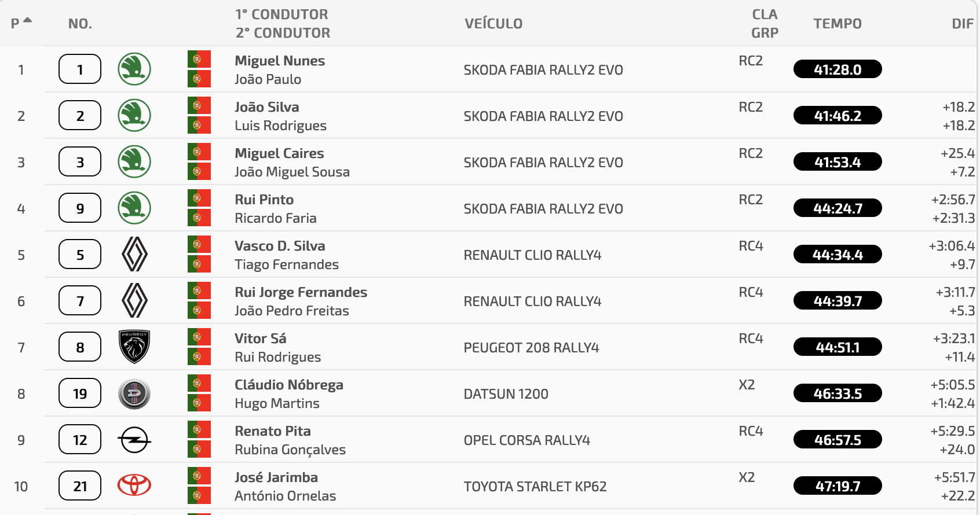Click the Renault logo for Rui Jorge Fernandes
This screenshot has height=515, width=980.
point(134,301)
